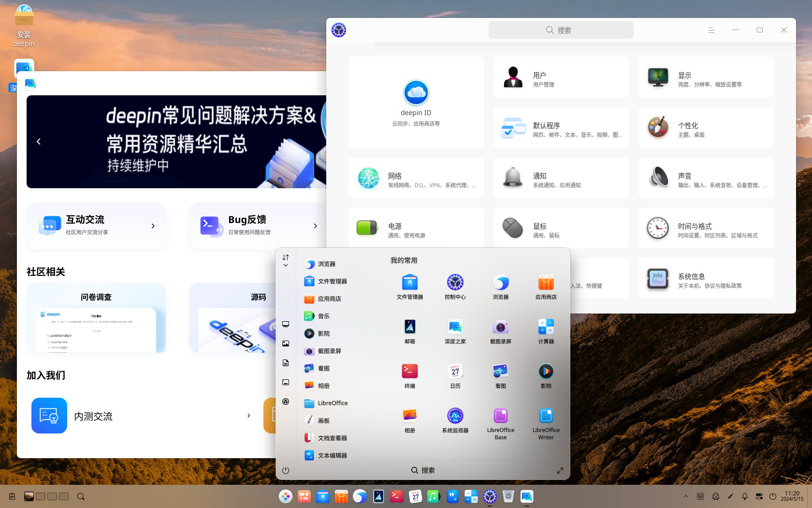Open 终端 from the launcher grid
This screenshot has height=508, width=812.
click(x=409, y=376)
